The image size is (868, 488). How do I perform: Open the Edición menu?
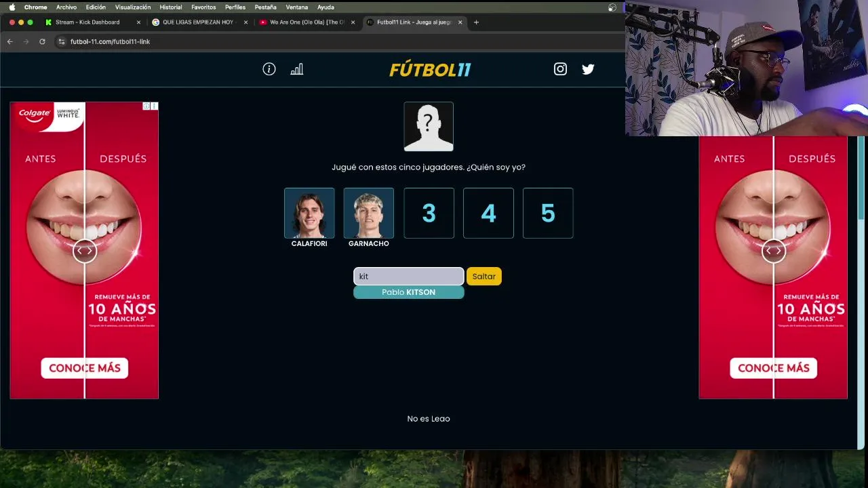96,7
